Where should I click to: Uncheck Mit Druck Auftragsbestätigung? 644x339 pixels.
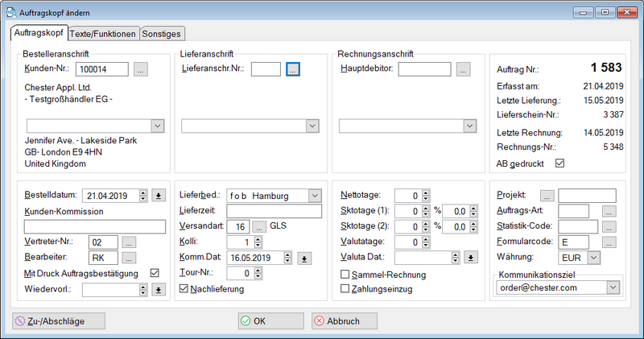[155, 273]
